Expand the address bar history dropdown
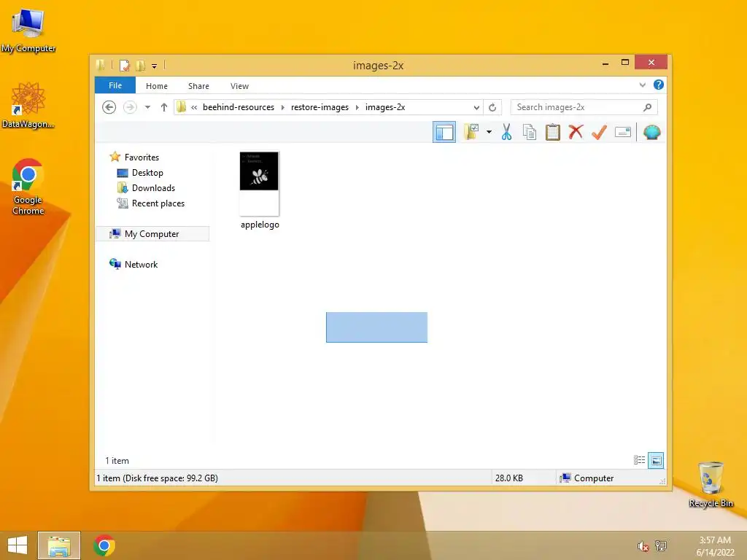Image resolution: width=747 pixels, height=560 pixels. click(x=476, y=107)
